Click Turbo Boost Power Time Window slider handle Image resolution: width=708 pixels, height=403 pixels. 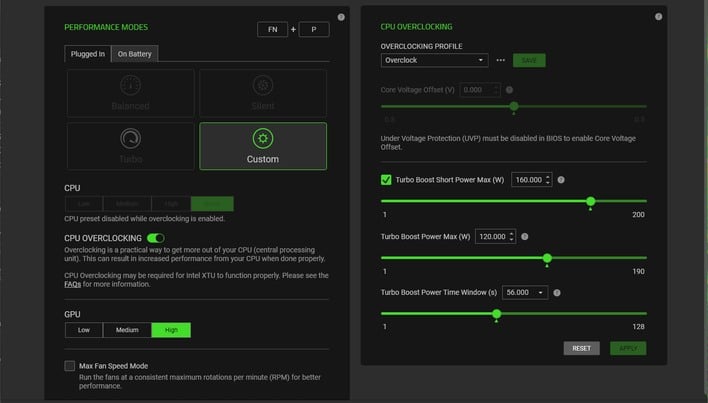click(497, 314)
